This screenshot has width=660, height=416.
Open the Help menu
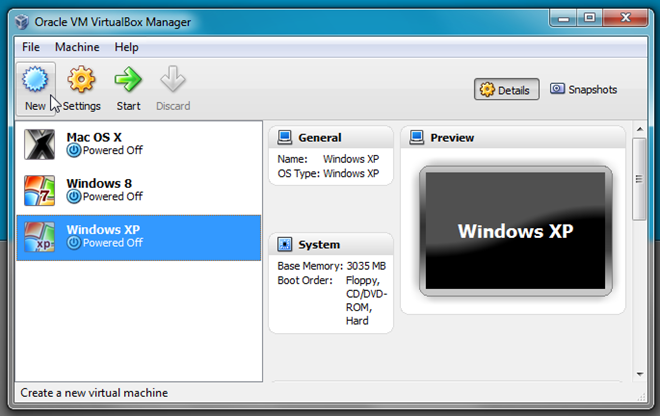click(126, 47)
